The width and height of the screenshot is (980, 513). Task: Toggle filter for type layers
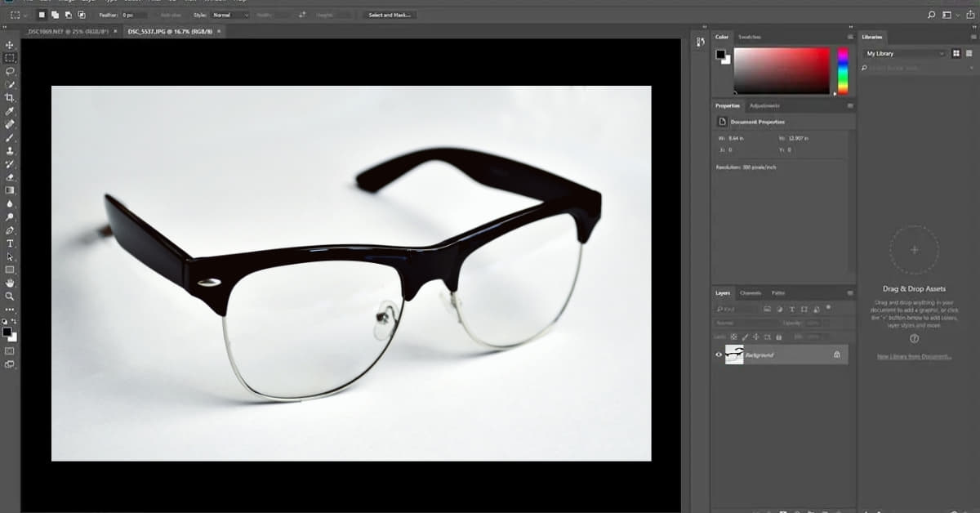[792, 310]
